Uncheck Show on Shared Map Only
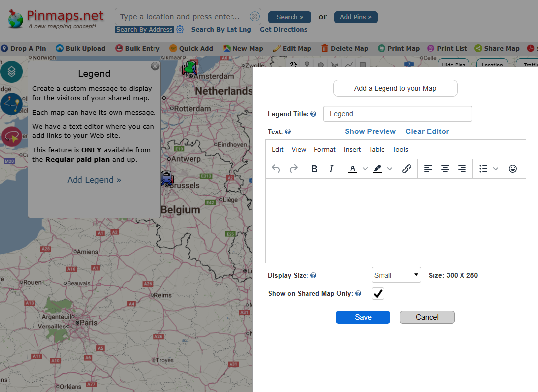The width and height of the screenshot is (538, 392). coord(378,293)
